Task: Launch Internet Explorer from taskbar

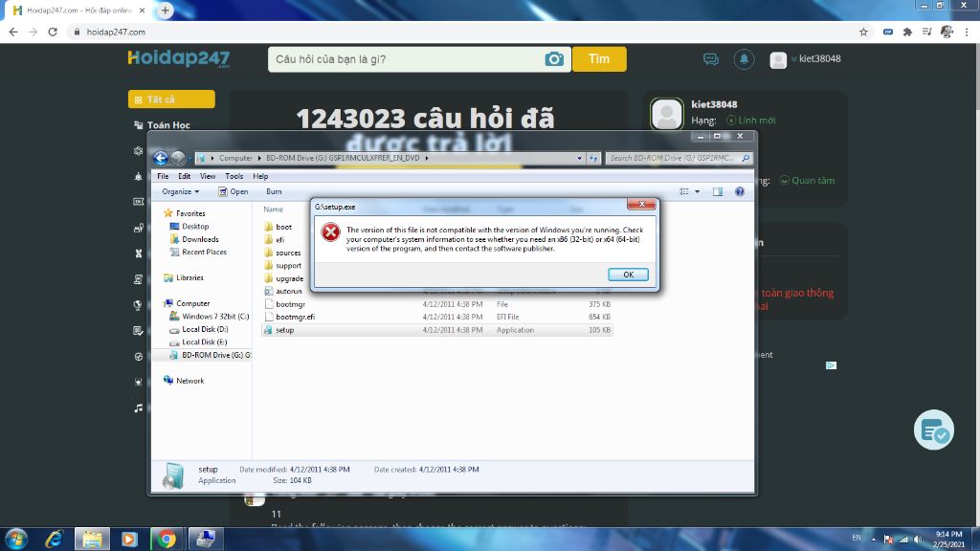Action: click(55, 540)
